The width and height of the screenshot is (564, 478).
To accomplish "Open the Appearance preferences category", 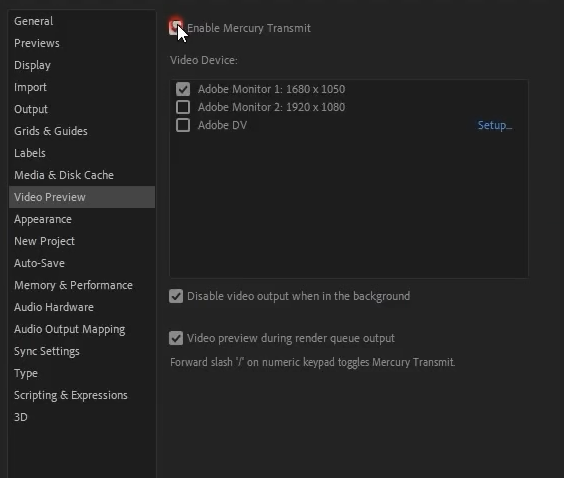I will [x=82, y=219].
